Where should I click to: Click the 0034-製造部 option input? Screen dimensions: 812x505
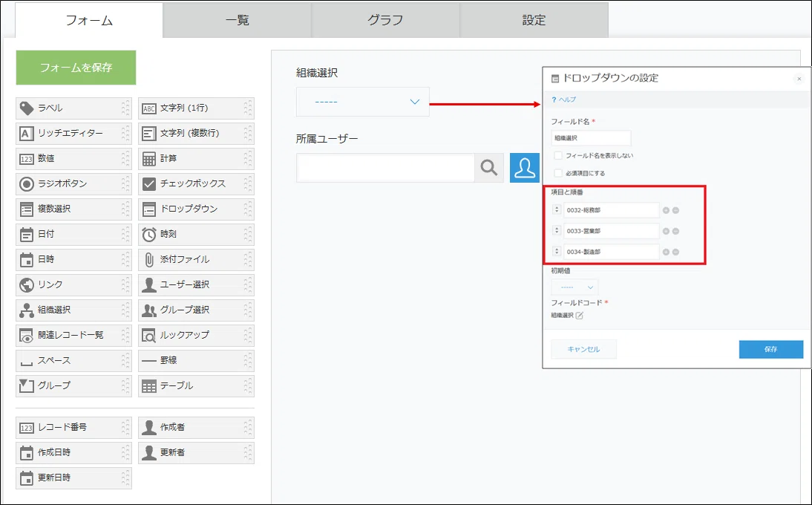point(611,252)
